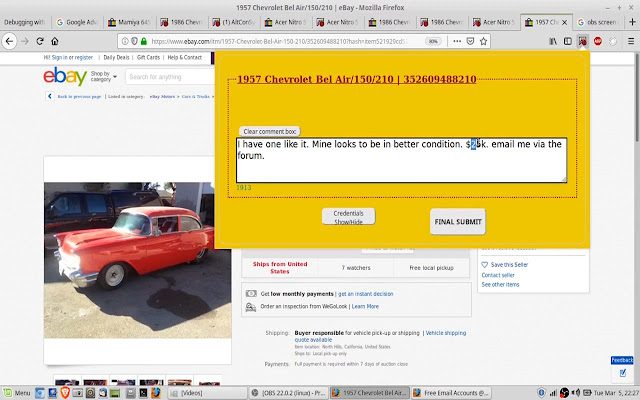Switch to OBS 22.0.2 taskbar window
This screenshot has width=640, height=400.
point(288,393)
